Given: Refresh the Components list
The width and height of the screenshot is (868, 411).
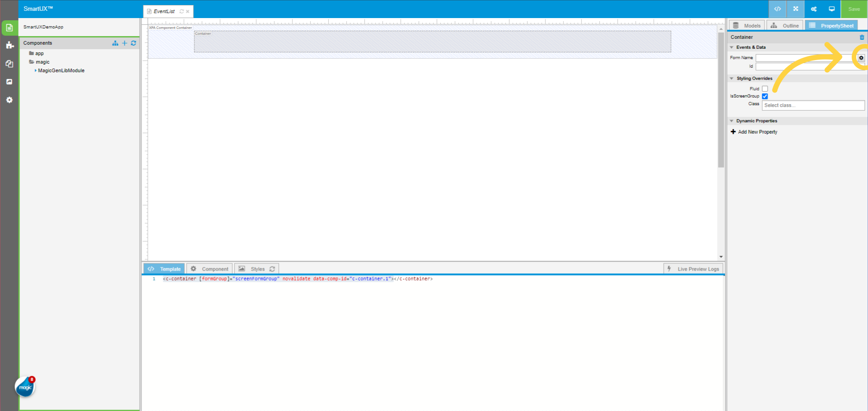Looking at the screenshot, I should point(133,43).
